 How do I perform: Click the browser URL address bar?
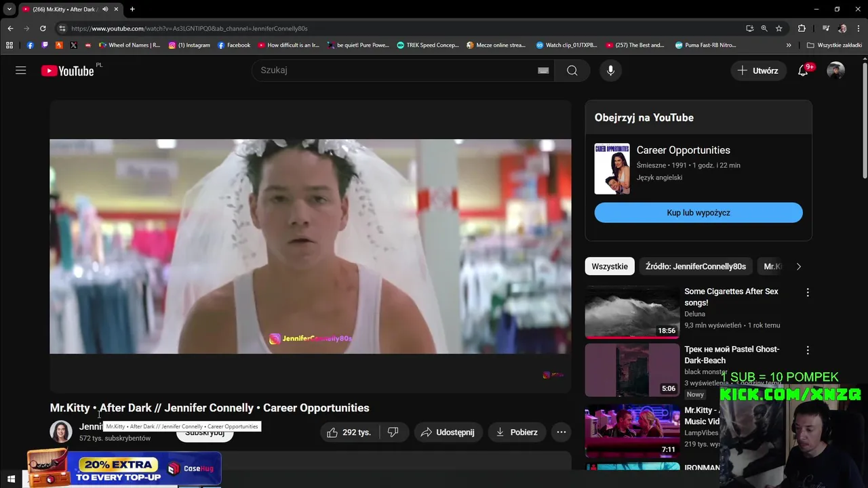[x=400, y=28]
